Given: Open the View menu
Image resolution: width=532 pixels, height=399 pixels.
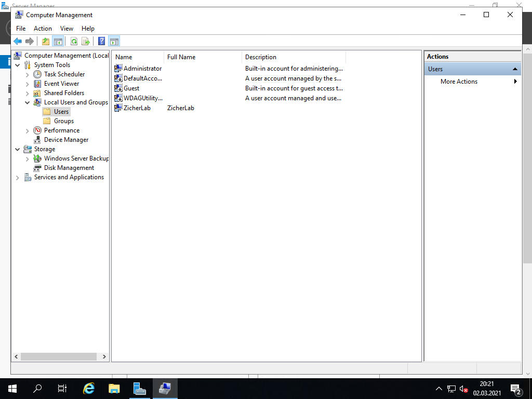Looking at the screenshot, I should tap(66, 29).
